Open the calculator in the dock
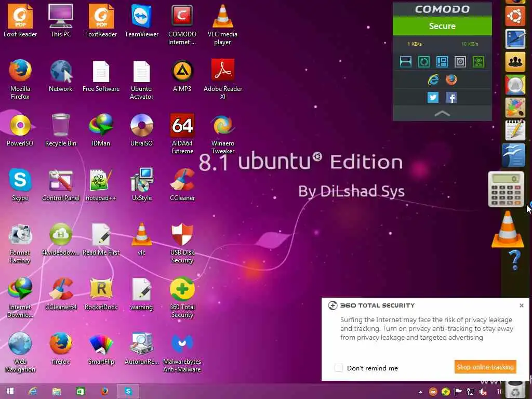Screen dimensions: 532x399 point(506,189)
